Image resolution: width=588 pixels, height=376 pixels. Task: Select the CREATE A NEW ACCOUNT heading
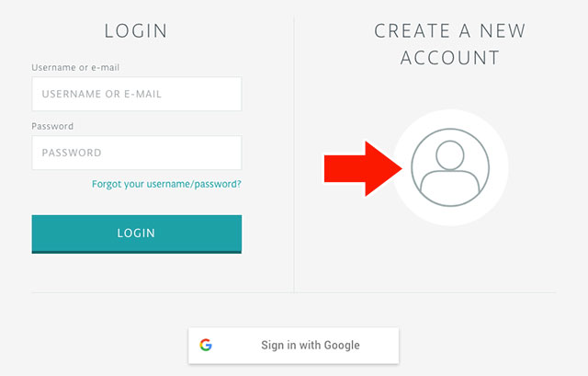coord(450,44)
